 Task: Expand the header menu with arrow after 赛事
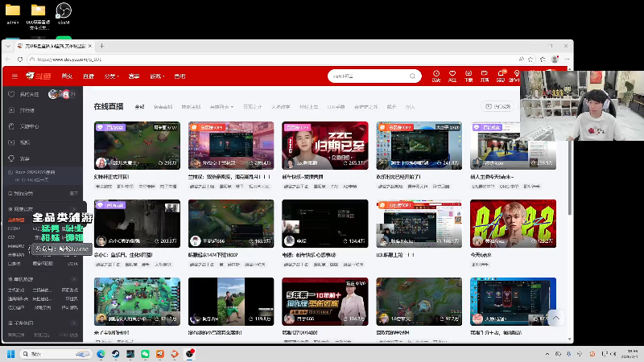tap(157, 76)
